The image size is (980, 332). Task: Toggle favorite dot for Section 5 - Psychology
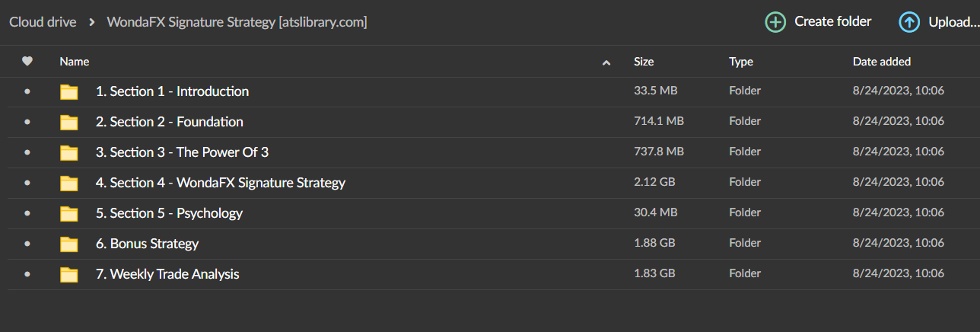(x=27, y=213)
